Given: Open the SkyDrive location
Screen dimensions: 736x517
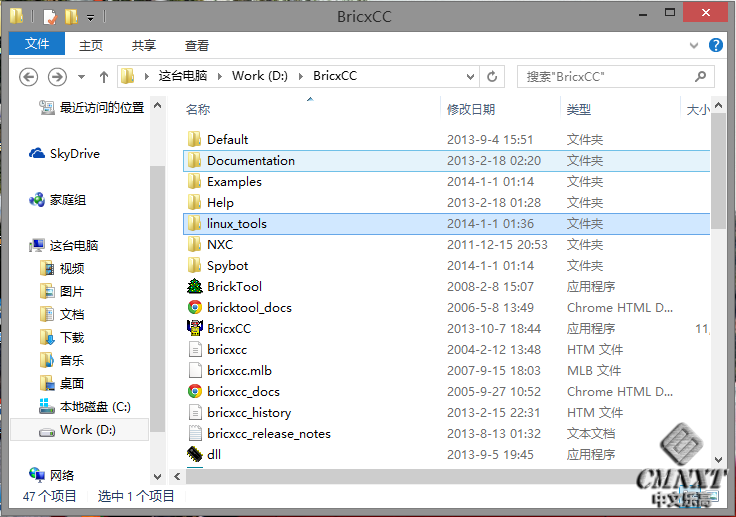Looking at the screenshot, I should click(x=64, y=154).
